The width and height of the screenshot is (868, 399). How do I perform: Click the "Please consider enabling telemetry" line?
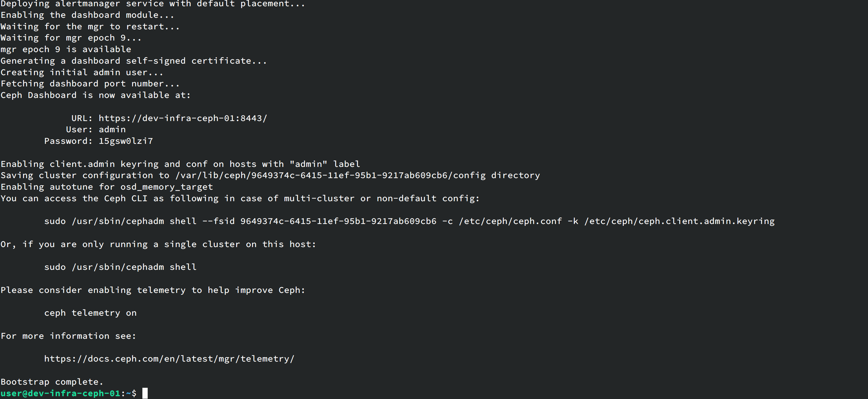(x=153, y=290)
